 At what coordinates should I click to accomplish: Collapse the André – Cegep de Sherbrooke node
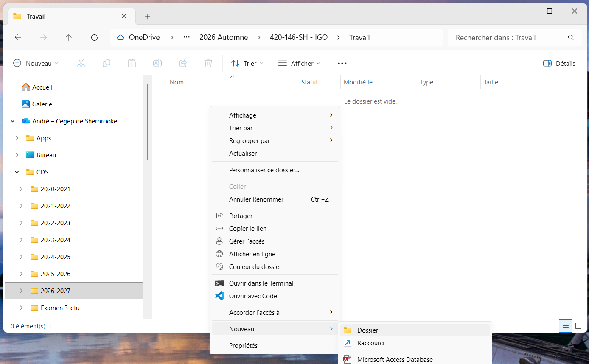[13, 121]
